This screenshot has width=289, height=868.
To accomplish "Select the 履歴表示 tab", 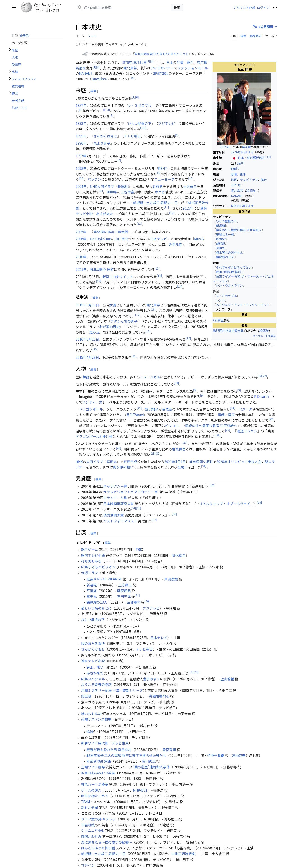I will pos(255,36).
